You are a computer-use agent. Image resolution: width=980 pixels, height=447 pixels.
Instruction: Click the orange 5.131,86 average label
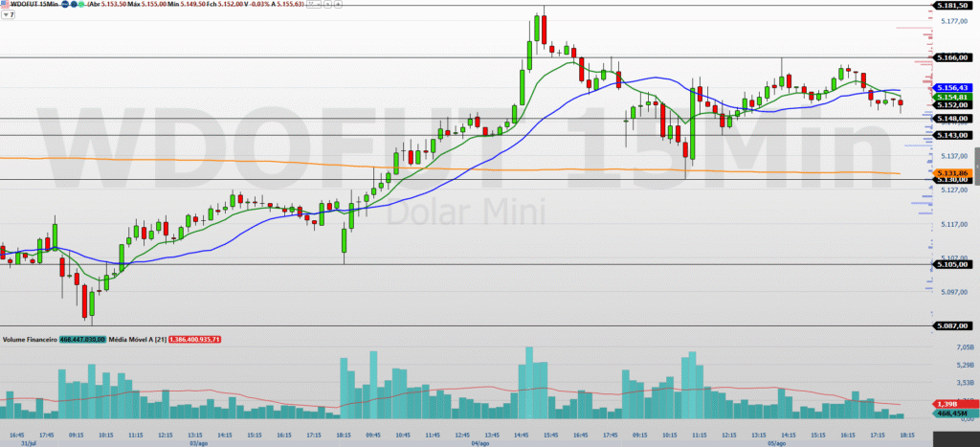(952, 172)
